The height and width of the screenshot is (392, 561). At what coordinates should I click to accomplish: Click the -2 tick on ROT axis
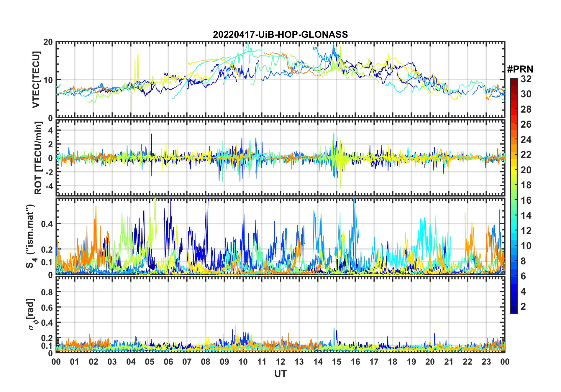[x=49, y=172]
